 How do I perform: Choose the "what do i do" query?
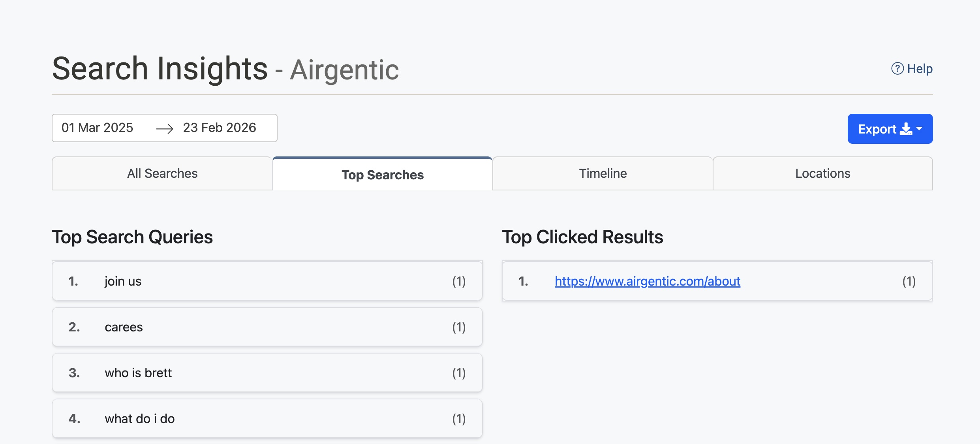[267, 418]
